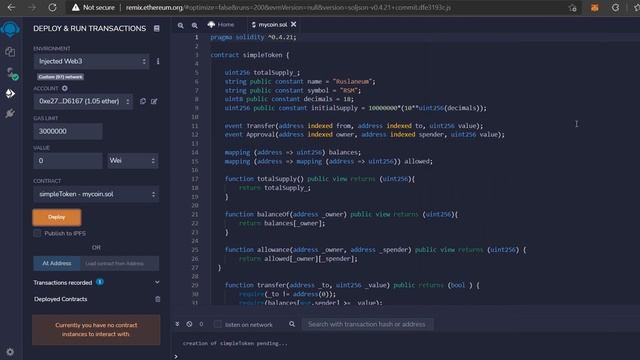Go back in browser history
This screenshot has width=640, height=360.
[11, 7]
